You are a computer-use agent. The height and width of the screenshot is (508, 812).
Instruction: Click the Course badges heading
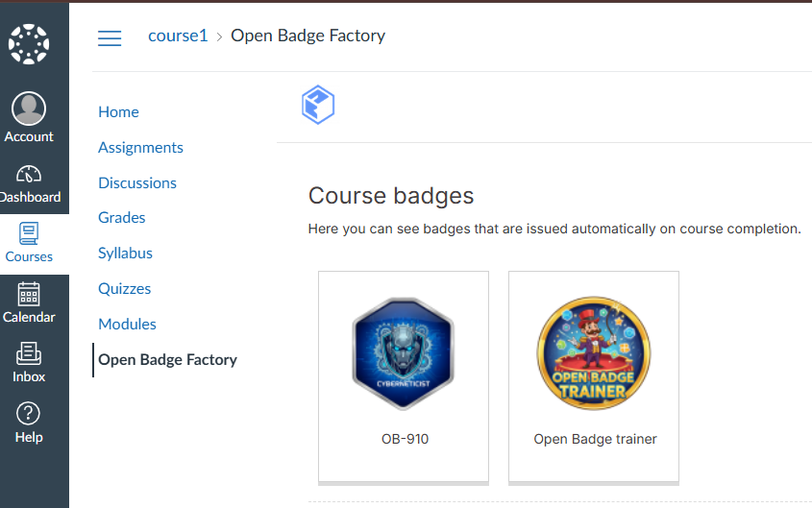(x=391, y=196)
